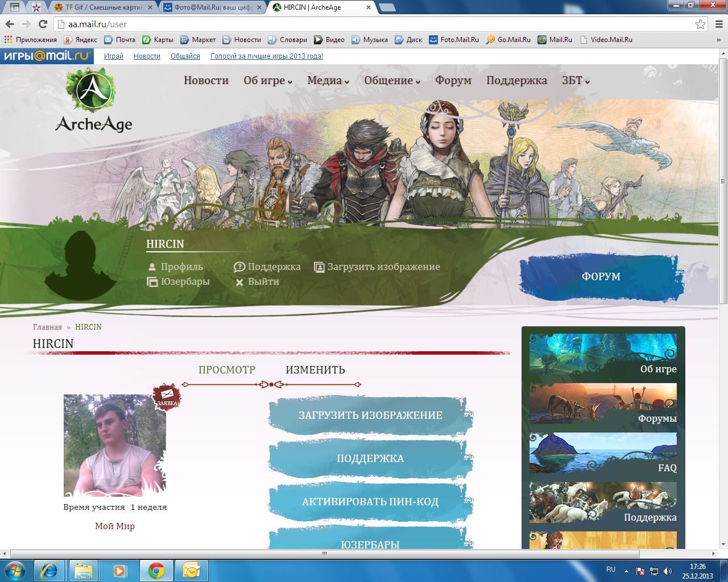This screenshot has height=582, width=728.
Task: Open the Диск bookmark
Action: click(408, 40)
